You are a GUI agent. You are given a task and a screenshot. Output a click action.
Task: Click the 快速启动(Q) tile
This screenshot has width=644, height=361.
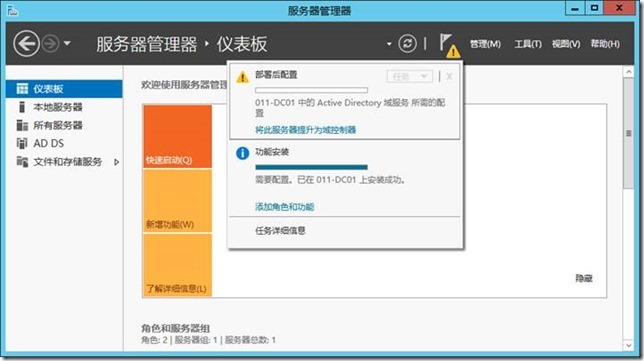click(177, 136)
